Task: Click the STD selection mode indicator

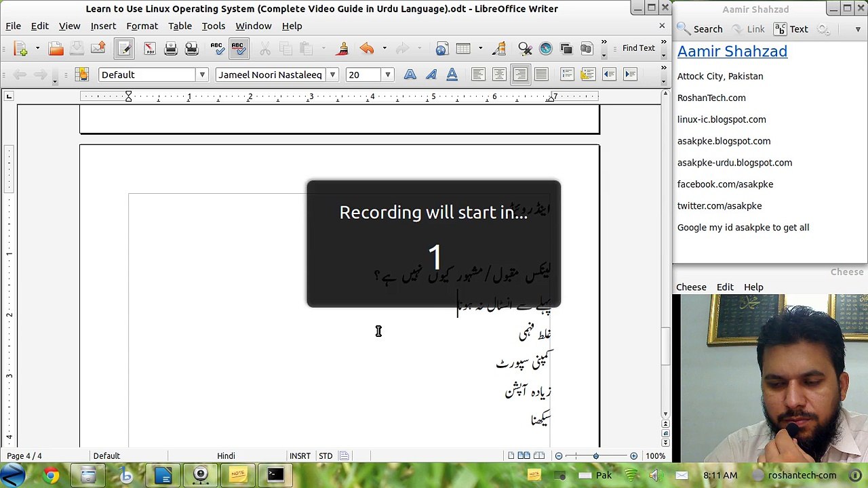Action: [325, 456]
